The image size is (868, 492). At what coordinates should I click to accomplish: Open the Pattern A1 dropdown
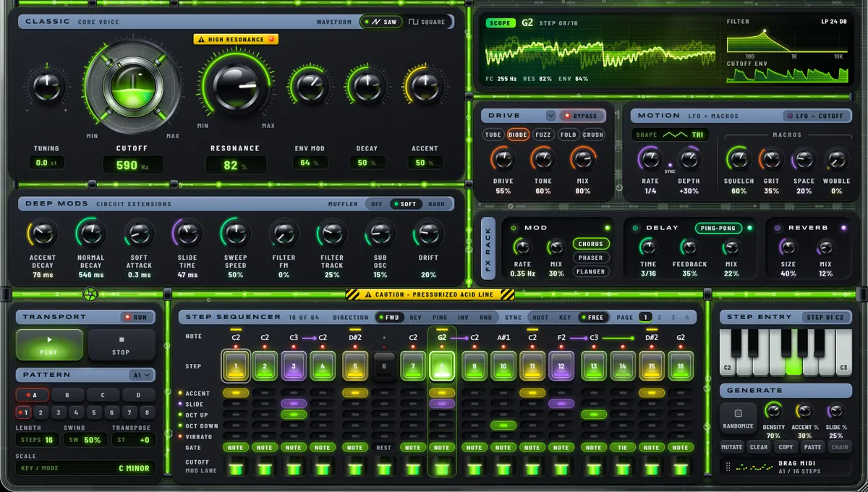point(142,375)
